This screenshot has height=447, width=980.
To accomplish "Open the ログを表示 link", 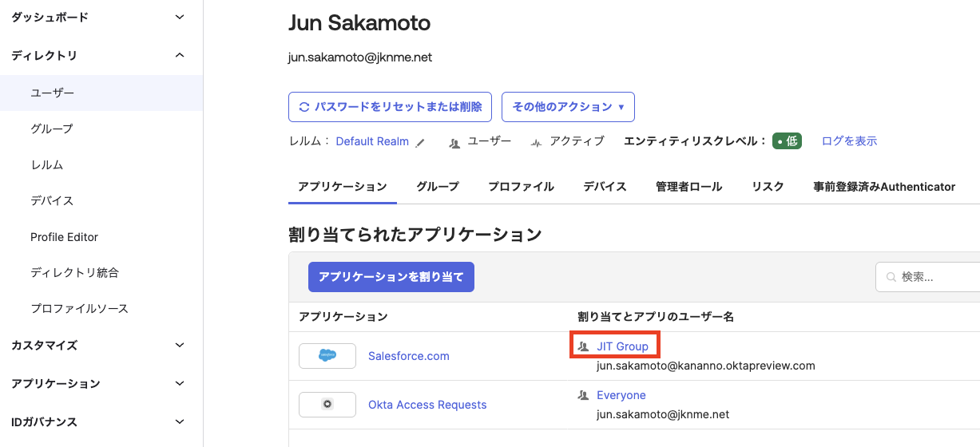I will point(849,141).
